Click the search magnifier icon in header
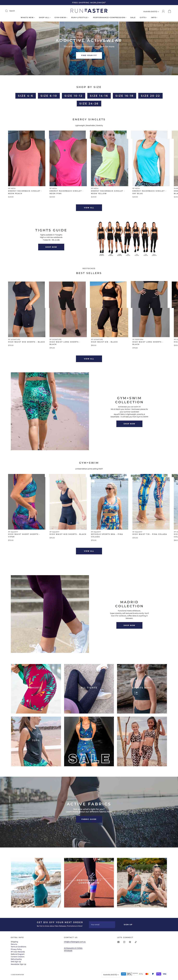Image resolution: width=178 pixels, height=980 pixels. [6, 11]
